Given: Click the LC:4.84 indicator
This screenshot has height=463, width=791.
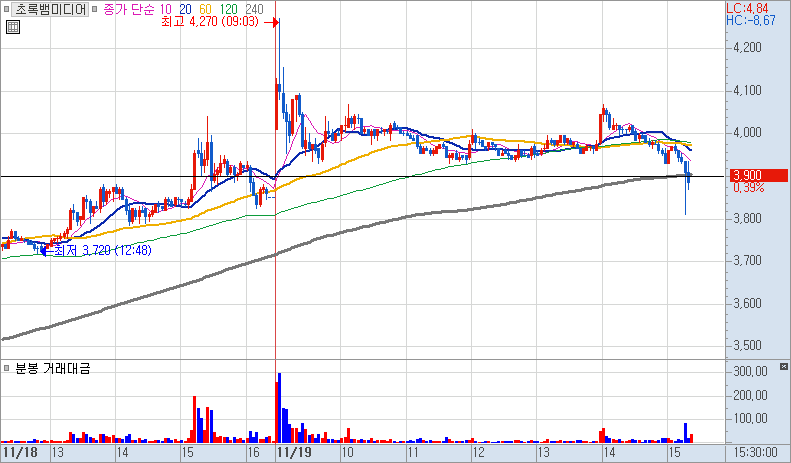Looking at the screenshot, I should pos(747,8).
